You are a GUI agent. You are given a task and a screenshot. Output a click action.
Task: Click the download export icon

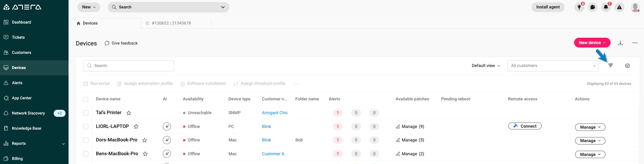[x=620, y=43]
